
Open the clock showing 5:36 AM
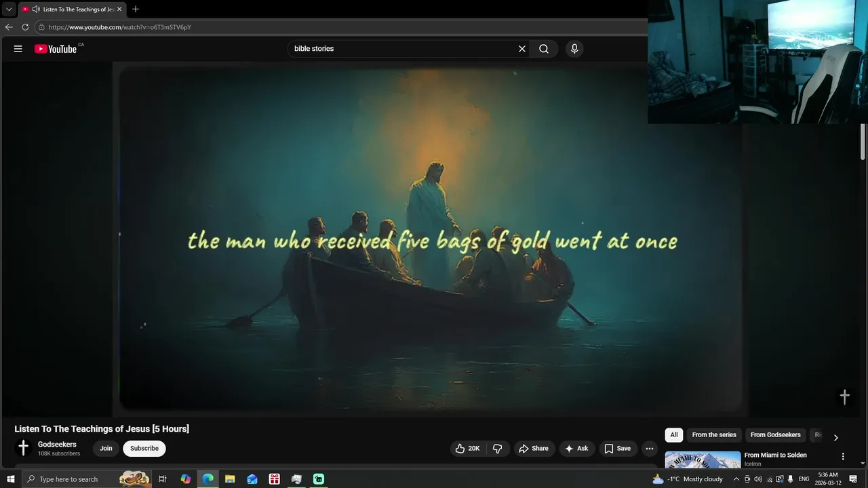pyautogui.click(x=827, y=479)
